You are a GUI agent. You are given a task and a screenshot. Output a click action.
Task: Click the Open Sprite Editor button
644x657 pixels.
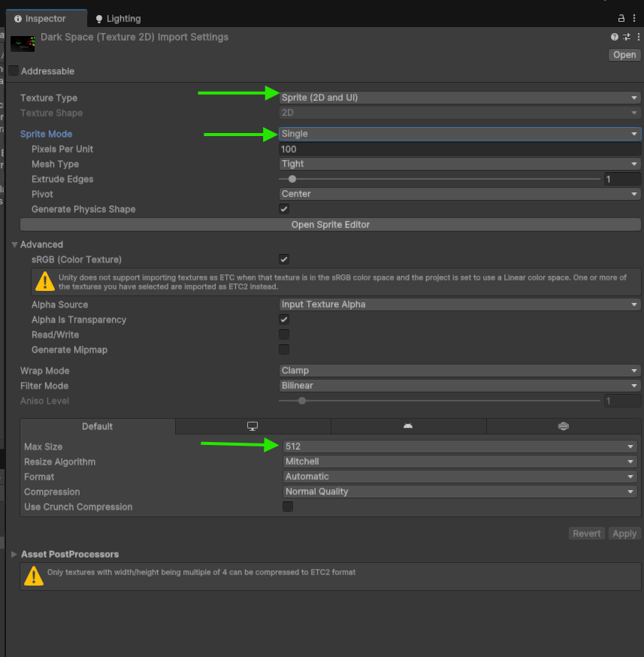pos(330,225)
